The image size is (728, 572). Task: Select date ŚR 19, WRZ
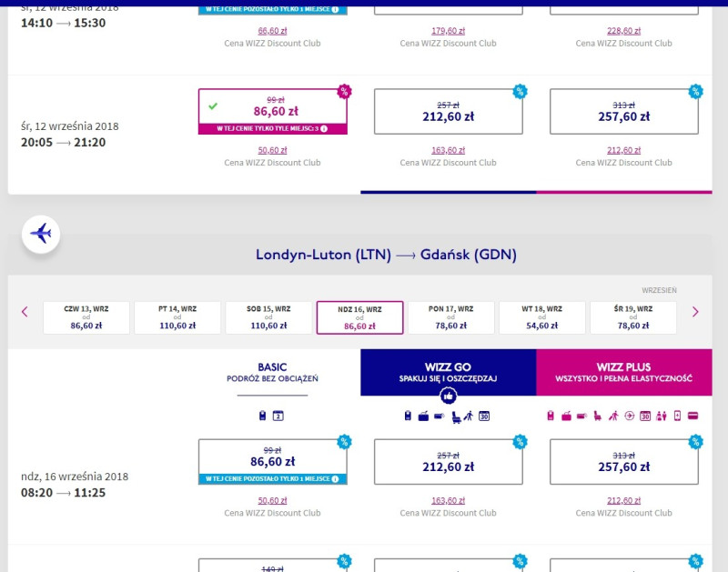point(633,317)
